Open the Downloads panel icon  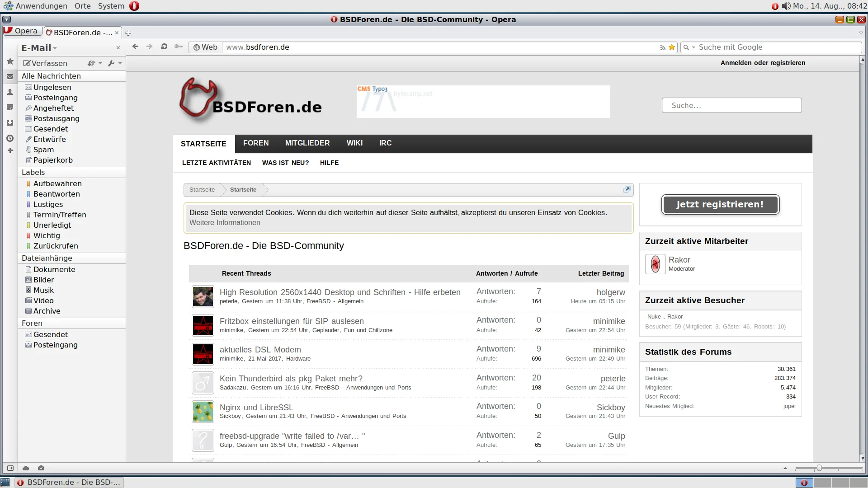coord(10,123)
